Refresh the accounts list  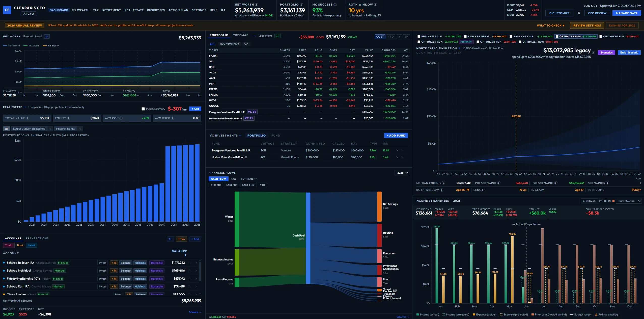[x=170, y=239]
